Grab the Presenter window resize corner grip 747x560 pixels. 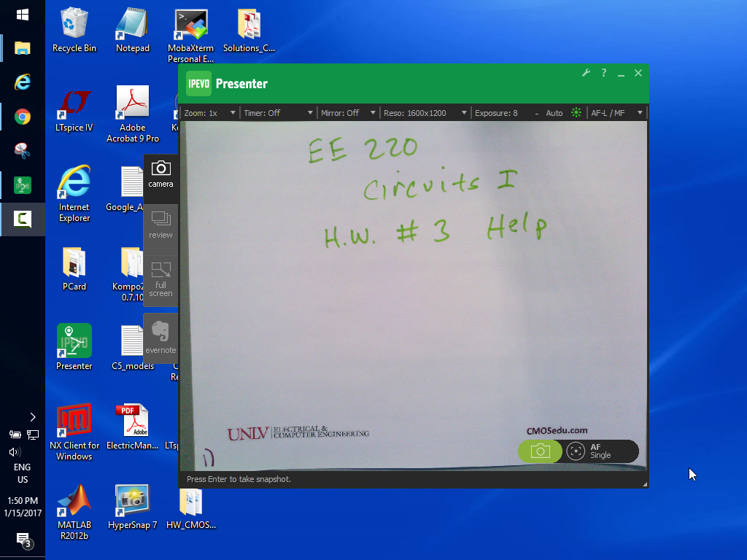(x=644, y=484)
